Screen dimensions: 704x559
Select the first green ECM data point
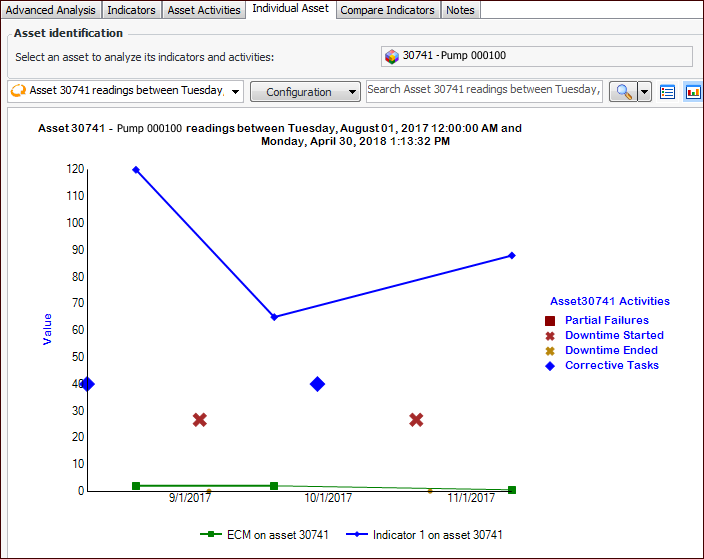click(136, 486)
